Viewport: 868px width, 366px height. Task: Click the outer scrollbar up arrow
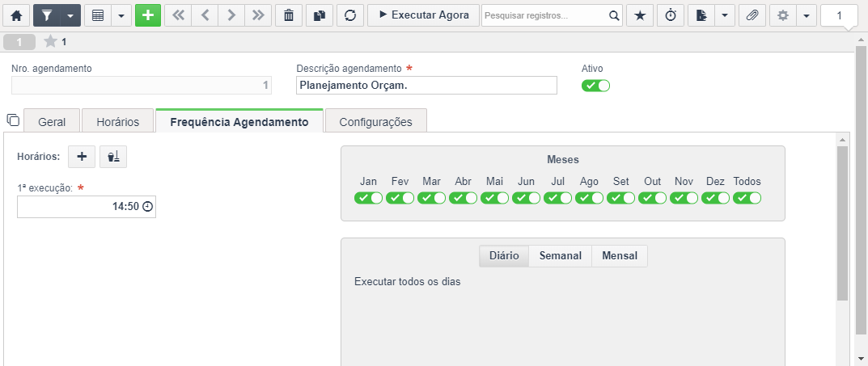coord(862,40)
